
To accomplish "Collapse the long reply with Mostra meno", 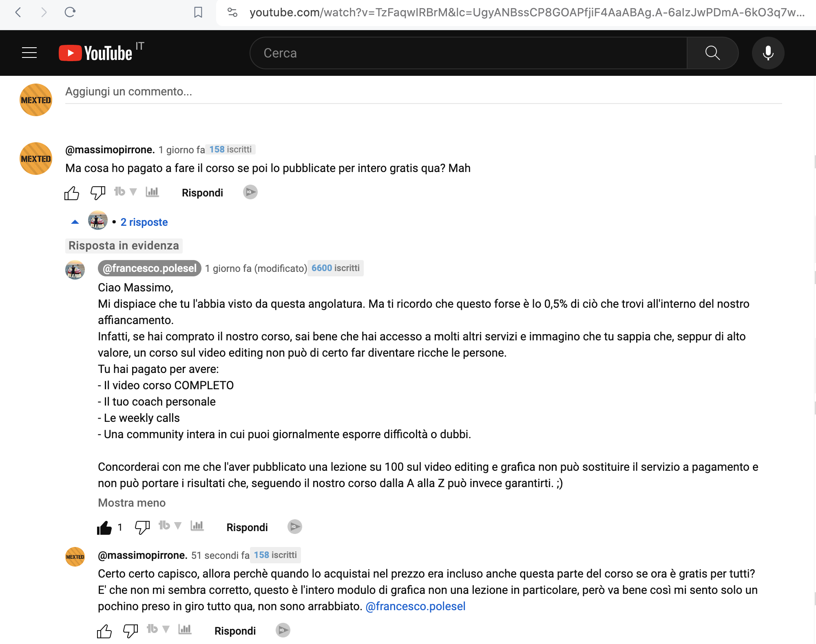I will (x=132, y=503).
